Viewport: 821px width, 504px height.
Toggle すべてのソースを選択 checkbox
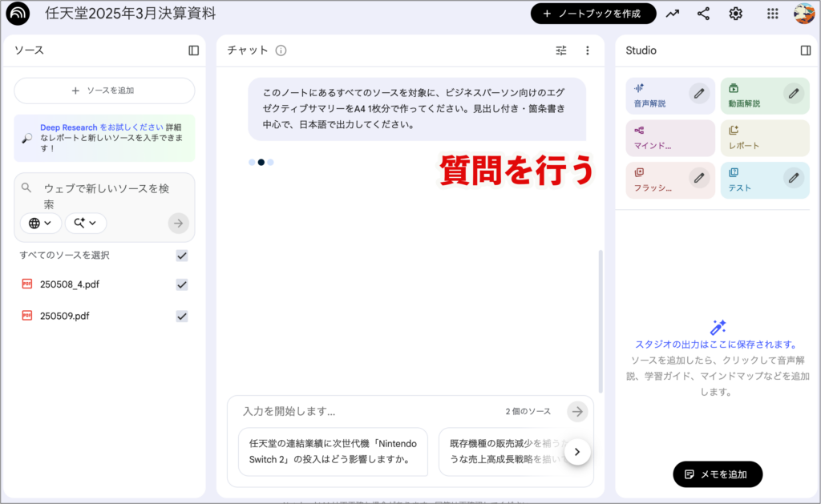click(x=182, y=256)
